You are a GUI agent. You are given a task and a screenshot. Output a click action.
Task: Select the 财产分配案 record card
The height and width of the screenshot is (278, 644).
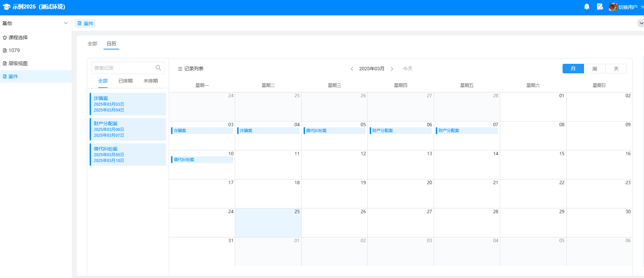click(128, 129)
